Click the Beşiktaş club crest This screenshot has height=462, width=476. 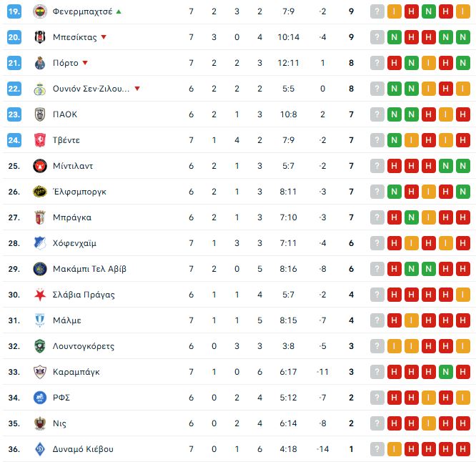point(39,37)
